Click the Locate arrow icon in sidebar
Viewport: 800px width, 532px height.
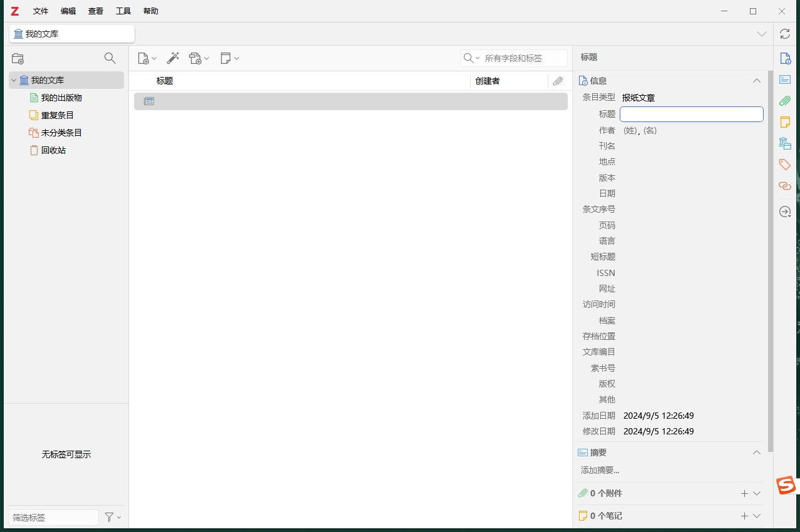click(x=785, y=212)
